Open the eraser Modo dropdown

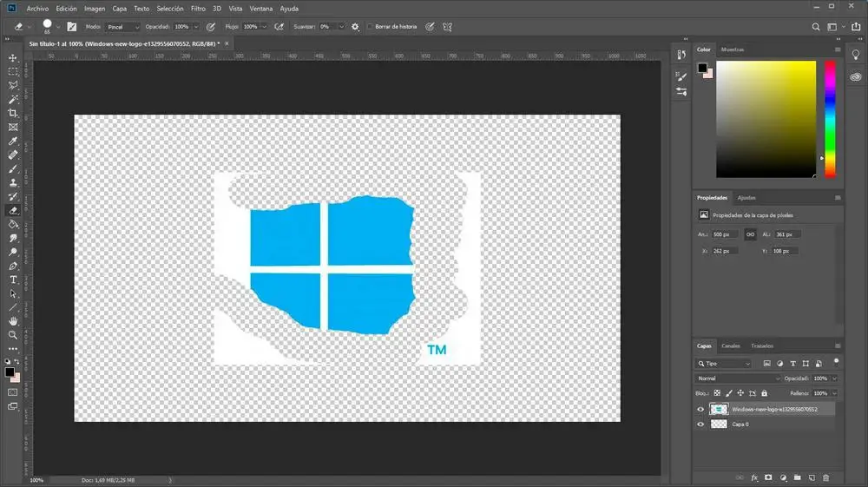[123, 27]
